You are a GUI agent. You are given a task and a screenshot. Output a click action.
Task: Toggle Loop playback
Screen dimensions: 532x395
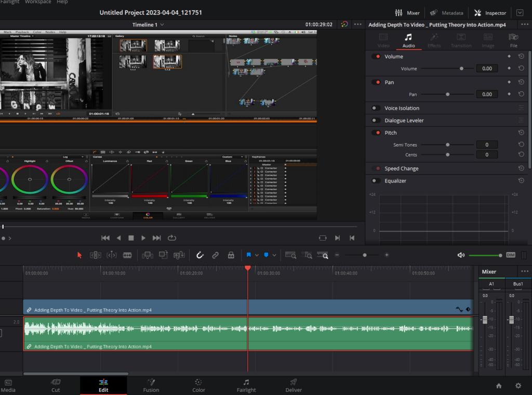172,238
